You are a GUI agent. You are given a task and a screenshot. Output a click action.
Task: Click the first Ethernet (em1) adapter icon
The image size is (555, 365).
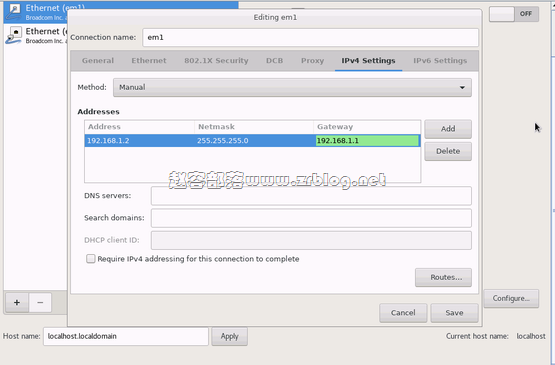click(14, 12)
